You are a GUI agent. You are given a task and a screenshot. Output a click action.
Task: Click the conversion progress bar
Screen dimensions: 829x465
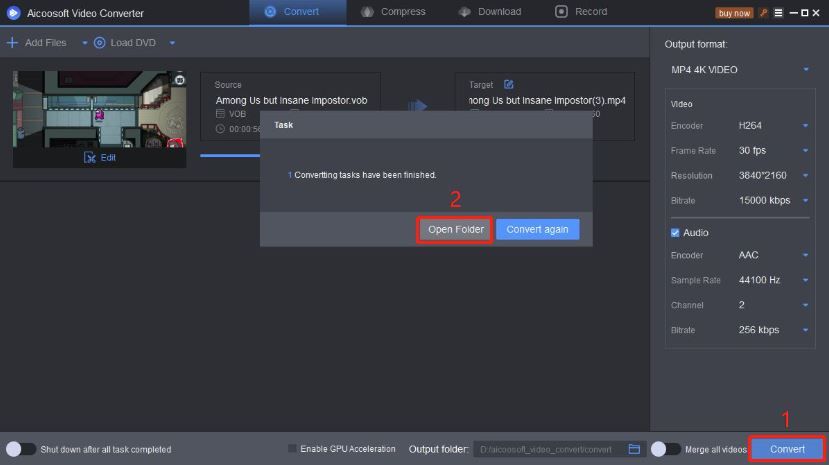(230, 155)
